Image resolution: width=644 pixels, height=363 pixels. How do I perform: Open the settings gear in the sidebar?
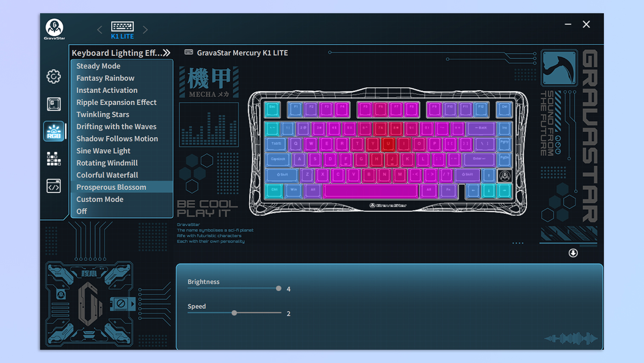(x=54, y=76)
